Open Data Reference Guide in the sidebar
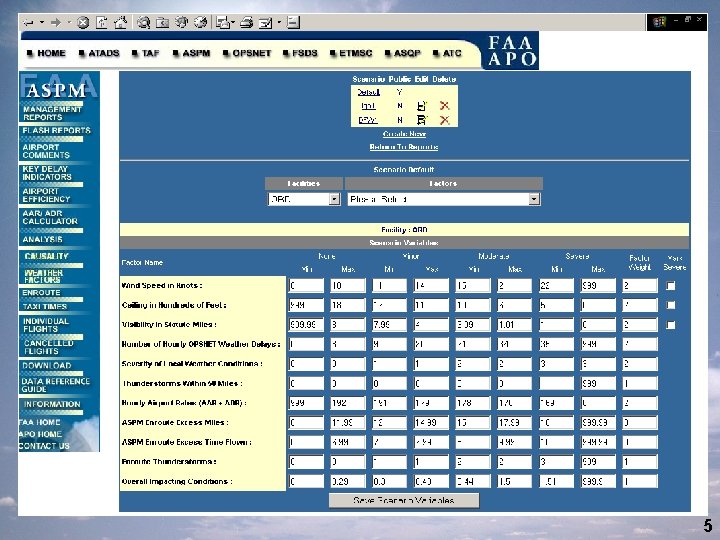The height and width of the screenshot is (540, 720). [x=55, y=385]
